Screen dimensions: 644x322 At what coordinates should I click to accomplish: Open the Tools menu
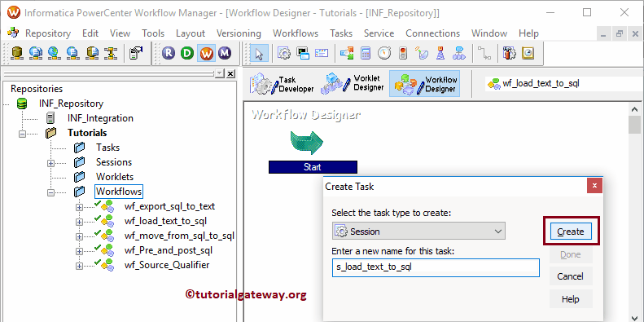(x=153, y=33)
